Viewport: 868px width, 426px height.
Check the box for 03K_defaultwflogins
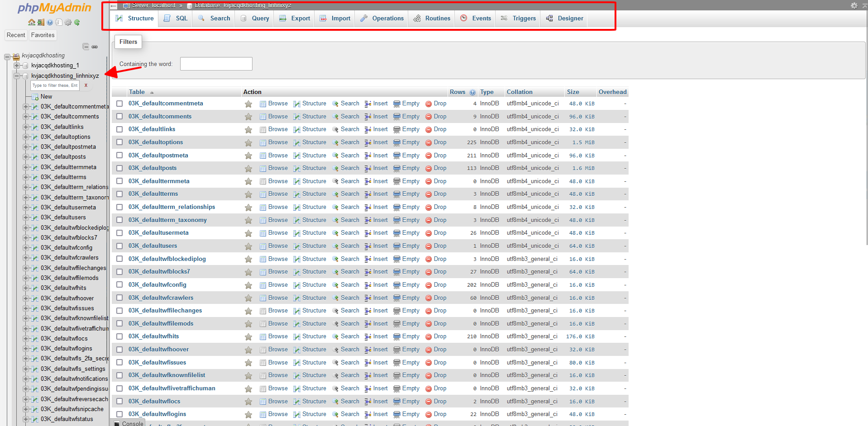119,414
